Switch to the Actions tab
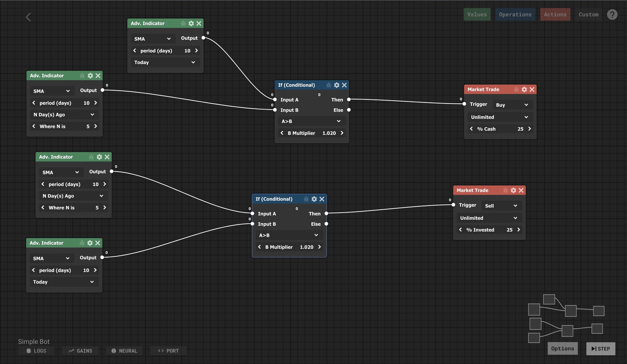Viewport: 627px width, 364px height. point(555,14)
